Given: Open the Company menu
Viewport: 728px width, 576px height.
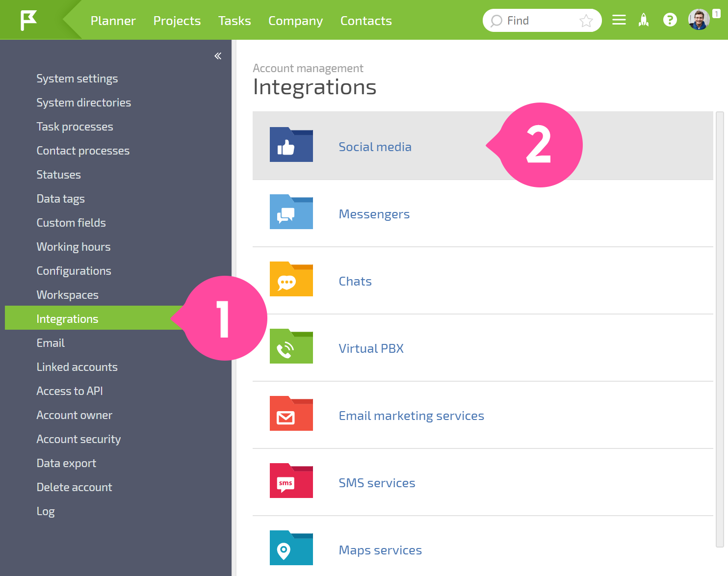Looking at the screenshot, I should tap(296, 21).
